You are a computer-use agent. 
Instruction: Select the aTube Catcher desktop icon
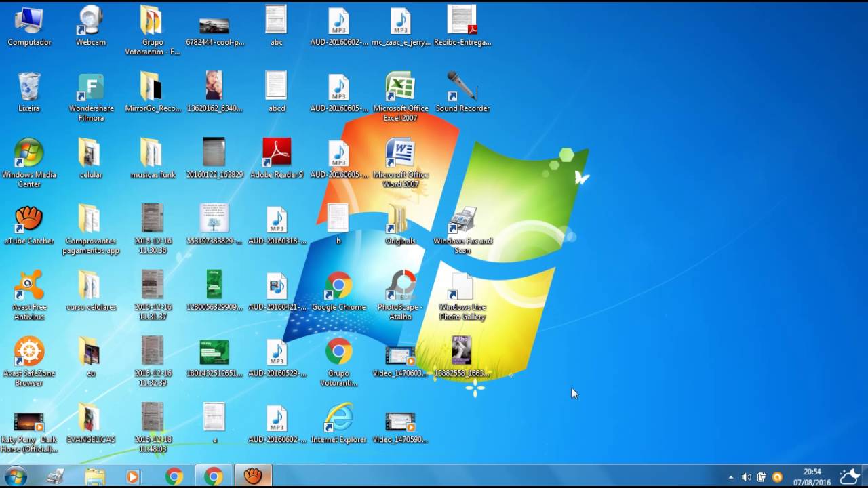point(29,225)
